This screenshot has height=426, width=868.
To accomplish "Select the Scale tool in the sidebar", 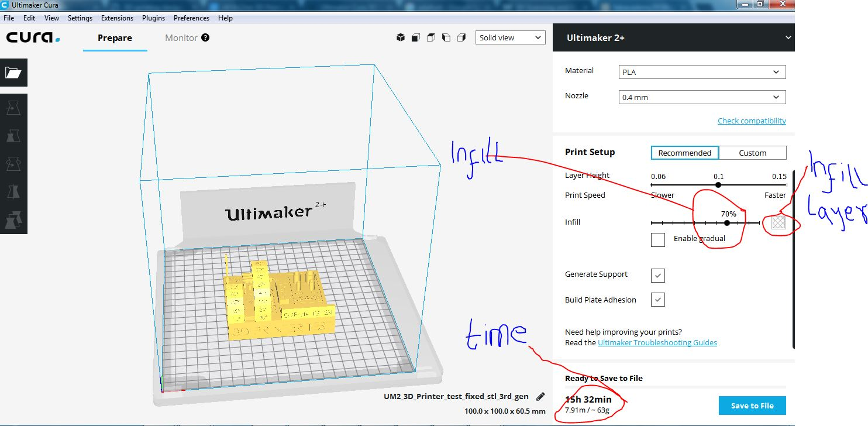I will point(13,136).
